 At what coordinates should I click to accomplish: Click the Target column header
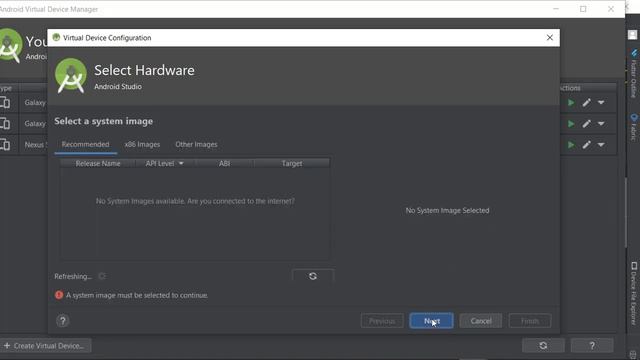point(292,163)
